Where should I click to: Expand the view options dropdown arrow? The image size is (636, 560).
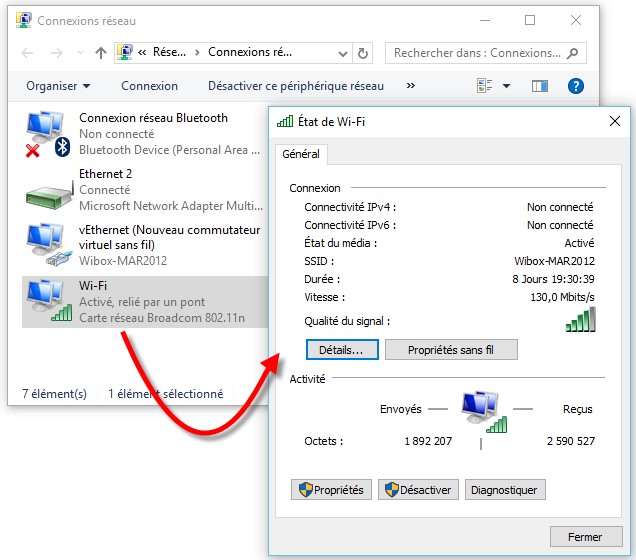(x=506, y=86)
